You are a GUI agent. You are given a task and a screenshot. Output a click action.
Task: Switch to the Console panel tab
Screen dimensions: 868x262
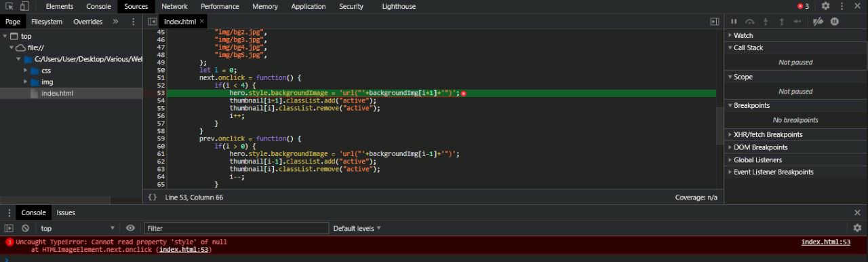pyautogui.click(x=98, y=6)
